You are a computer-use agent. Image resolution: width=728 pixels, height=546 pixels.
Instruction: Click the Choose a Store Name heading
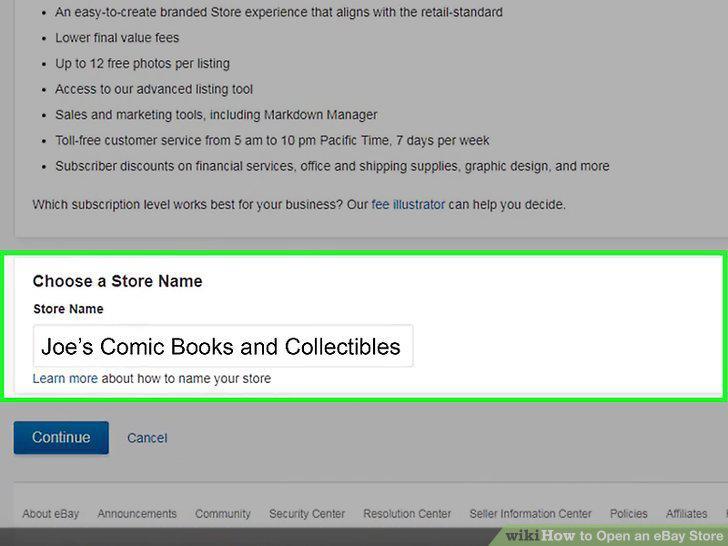(117, 281)
